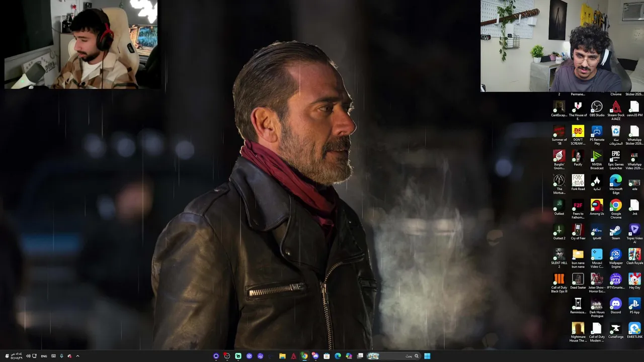The height and width of the screenshot is (362, 644).
Task: Open File Explorer from taskbar
Action: coord(282,356)
